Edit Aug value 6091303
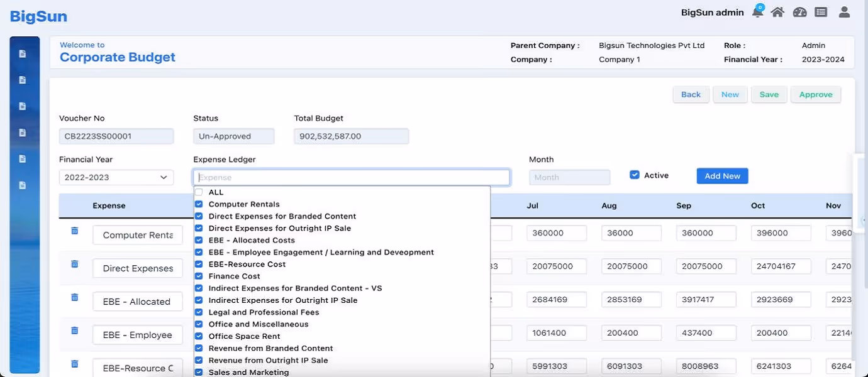The height and width of the screenshot is (377, 868). tap(632, 366)
